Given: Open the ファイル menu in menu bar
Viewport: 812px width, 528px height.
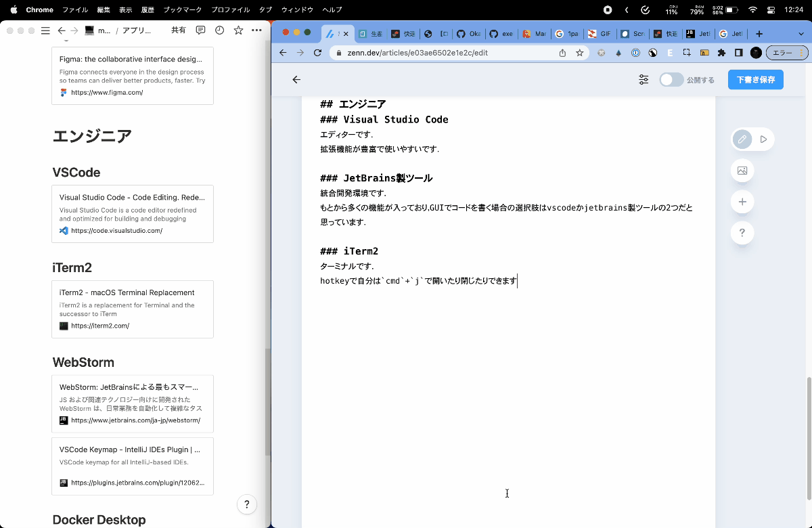Looking at the screenshot, I should pos(75,10).
